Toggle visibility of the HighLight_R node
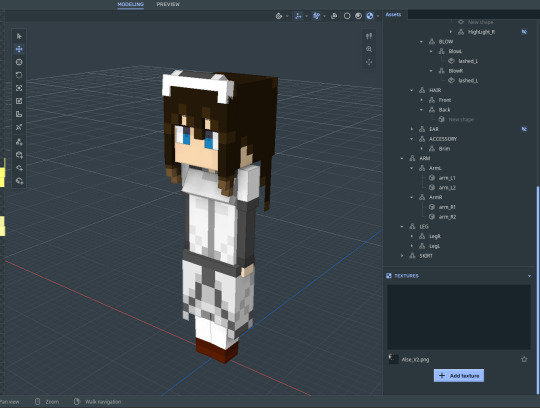 pyautogui.click(x=524, y=32)
